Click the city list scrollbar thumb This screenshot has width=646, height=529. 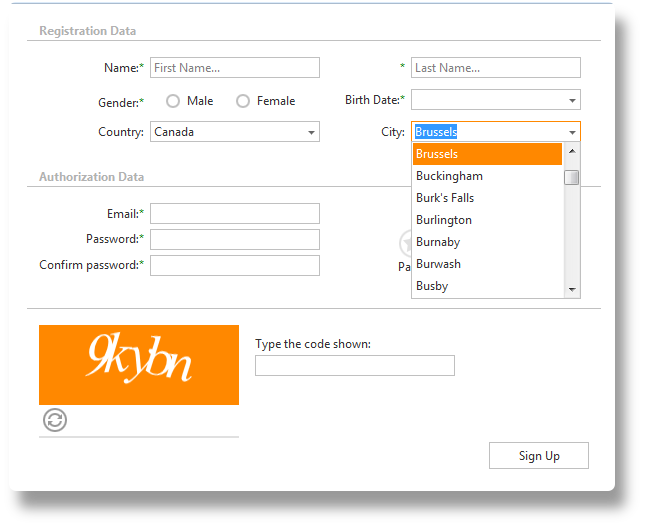[x=571, y=178]
